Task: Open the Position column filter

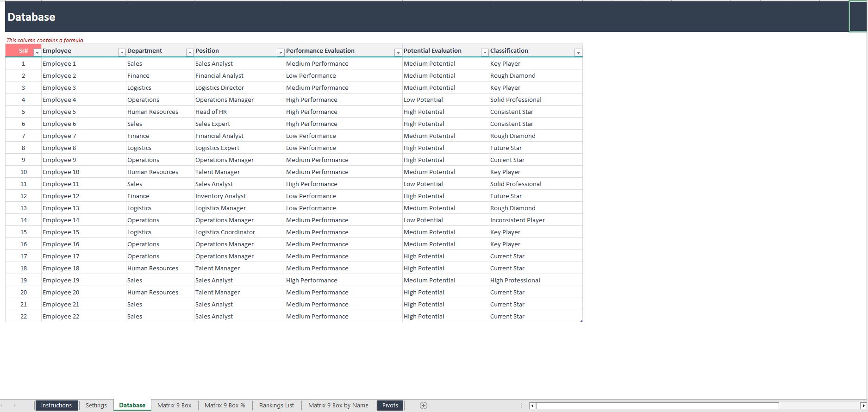Action: pos(280,53)
